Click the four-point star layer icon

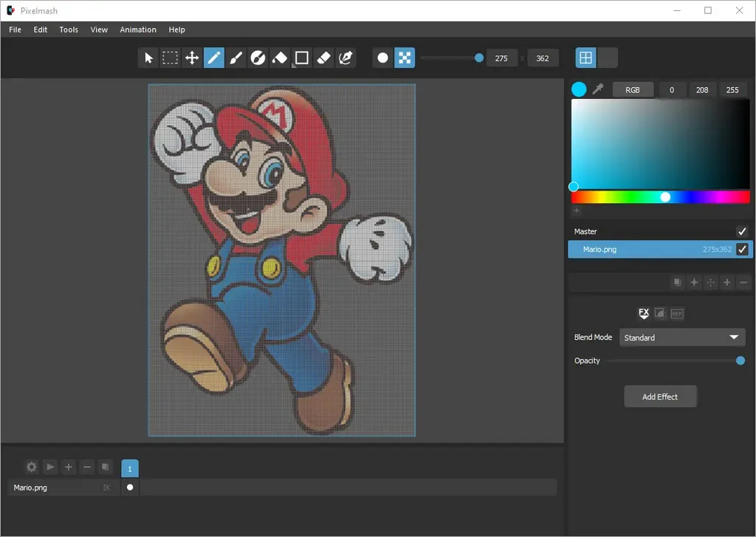(694, 282)
